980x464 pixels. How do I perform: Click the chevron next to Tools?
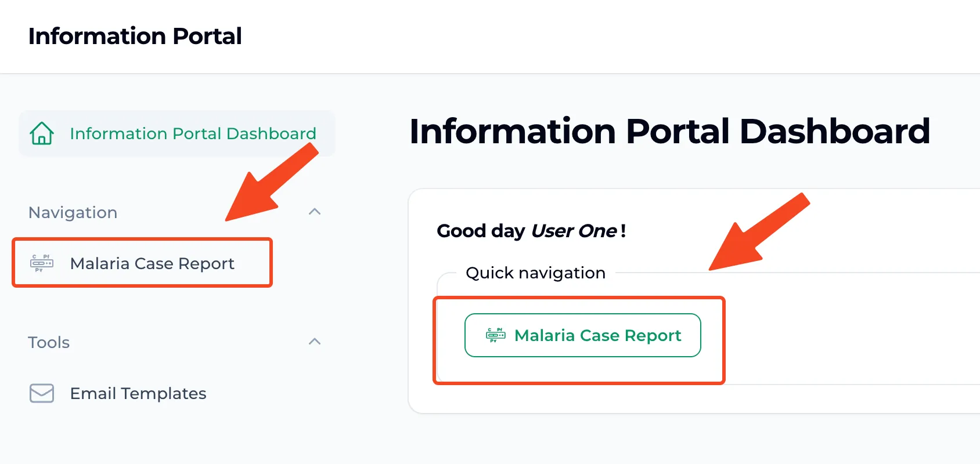[315, 342]
